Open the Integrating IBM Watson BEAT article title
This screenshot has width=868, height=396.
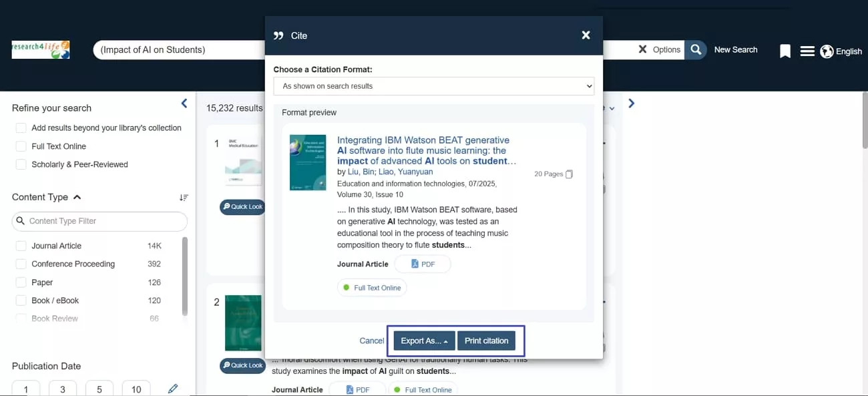click(427, 150)
